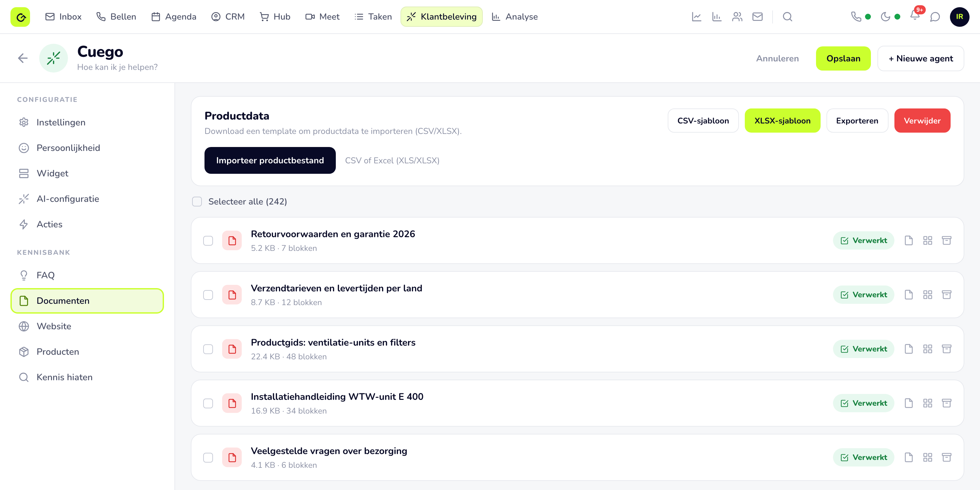Open Instellingen in the sidebar
The width and height of the screenshot is (980, 490).
coord(87,122)
